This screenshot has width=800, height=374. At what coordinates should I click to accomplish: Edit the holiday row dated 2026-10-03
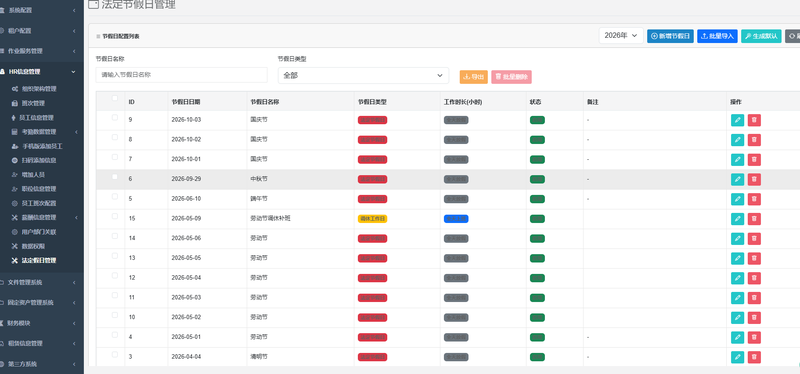click(x=737, y=120)
